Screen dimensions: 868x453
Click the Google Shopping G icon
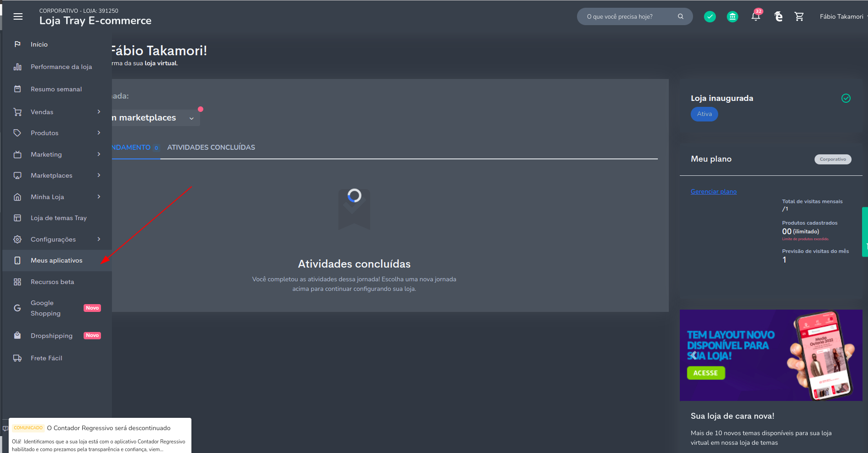pyautogui.click(x=17, y=308)
